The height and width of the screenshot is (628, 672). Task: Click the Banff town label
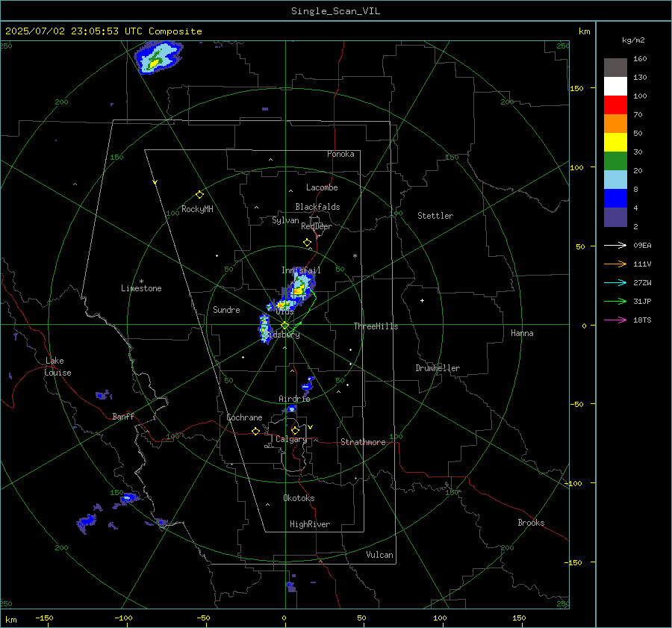click(x=123, y=417)
